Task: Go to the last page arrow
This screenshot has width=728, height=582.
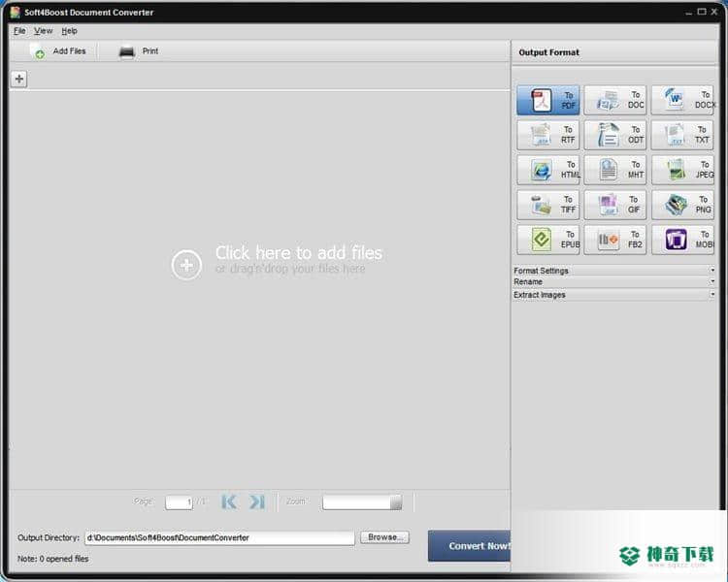Action: click(x=257, y=501)
